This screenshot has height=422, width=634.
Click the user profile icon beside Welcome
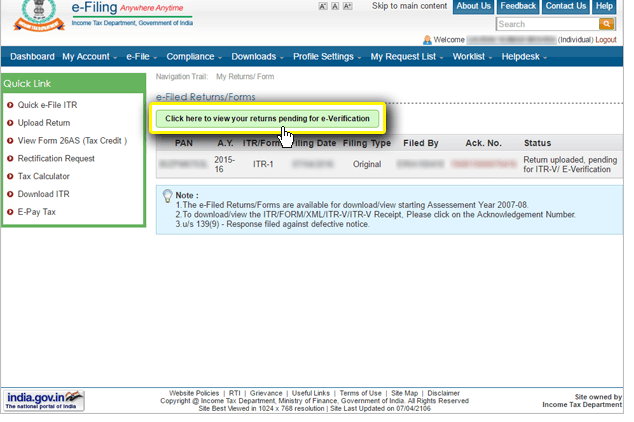427,40
